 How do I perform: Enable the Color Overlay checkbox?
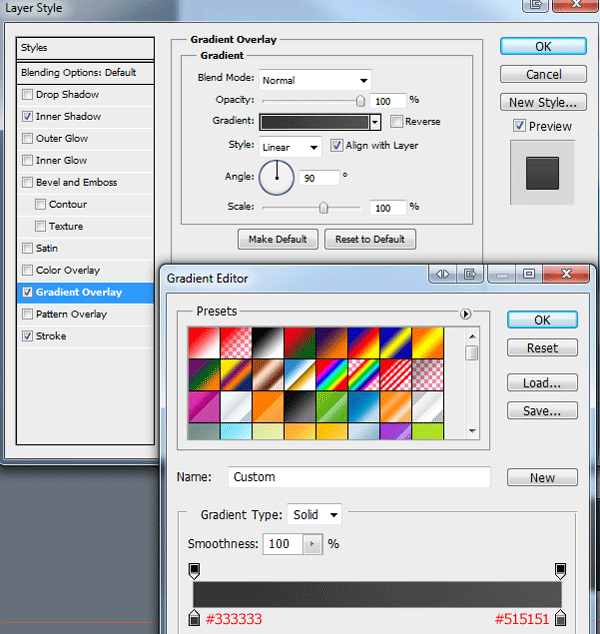[27, 270]
